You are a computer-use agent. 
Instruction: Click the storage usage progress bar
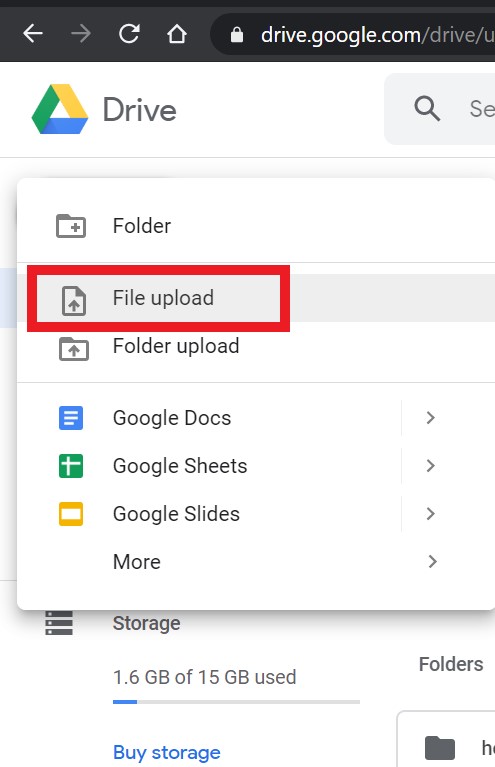tap(236, 702)
